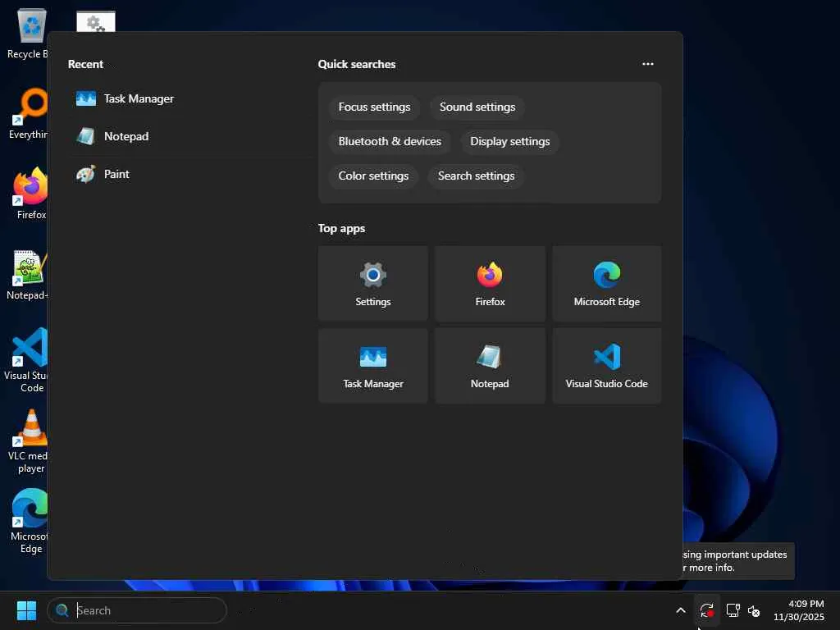Select the desktop icon with gears

(x=96, y=22)
